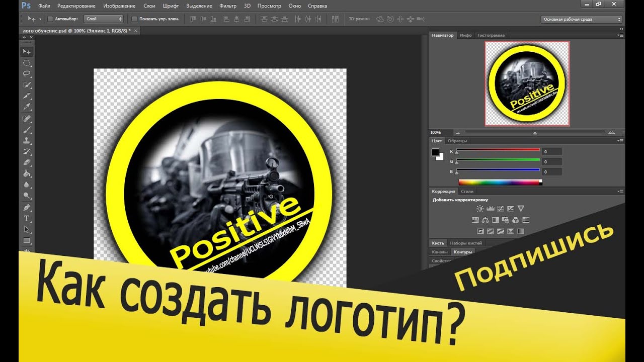Add a Black & White adjustment
Viewport: 644px width, 362px height.
[x=495, y=220]
